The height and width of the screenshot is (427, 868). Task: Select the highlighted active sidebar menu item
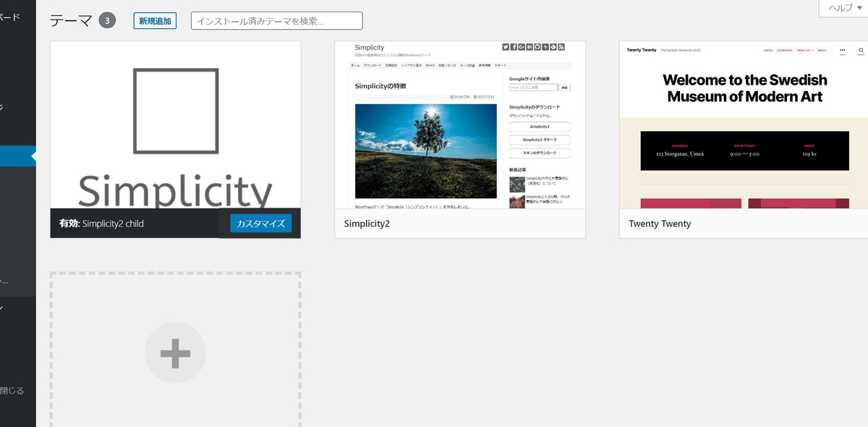(17, 156)
